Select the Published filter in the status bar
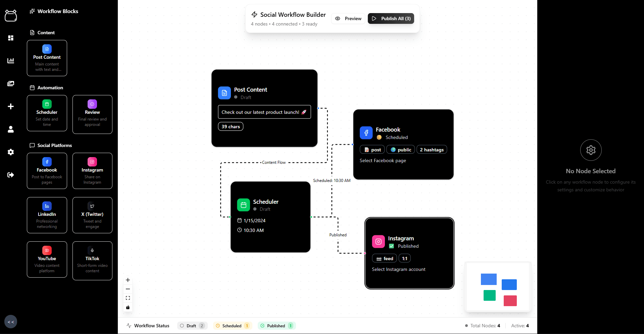644x334 pixels. click(276, 325)
